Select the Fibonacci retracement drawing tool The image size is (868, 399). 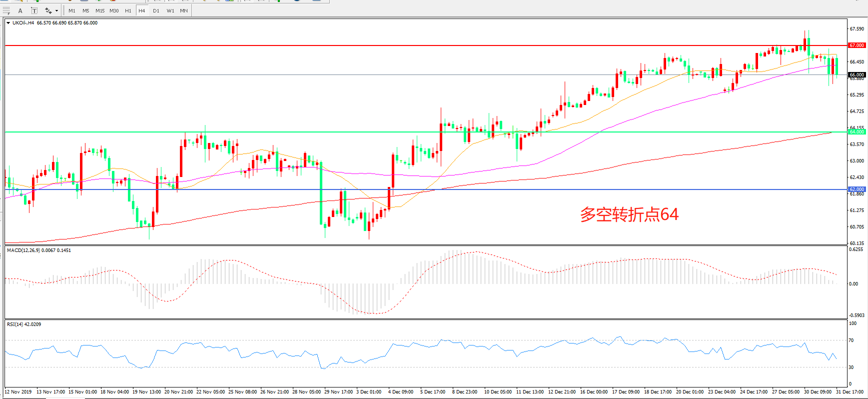[6, 10]
